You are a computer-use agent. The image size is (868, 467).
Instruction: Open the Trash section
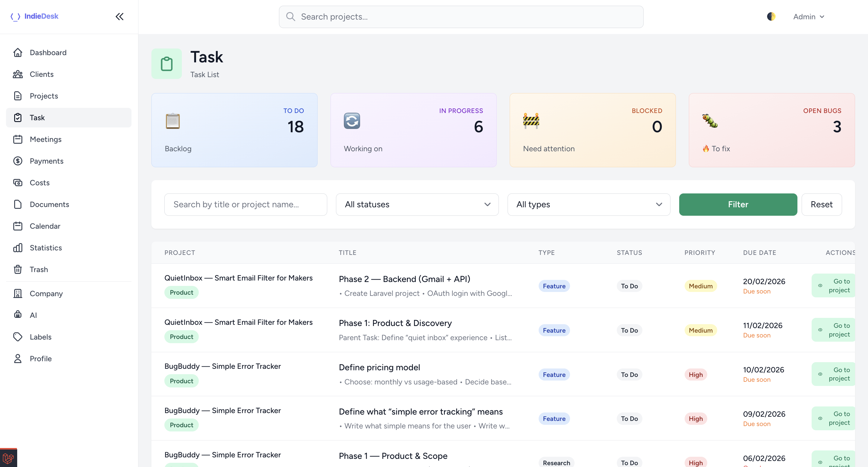coord(39,269)
